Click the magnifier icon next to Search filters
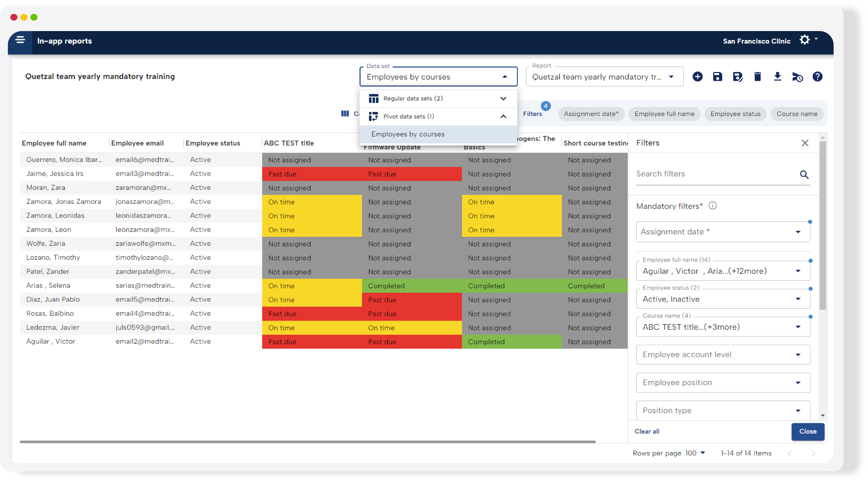This screenshot has width=868, height=483. 805,175
